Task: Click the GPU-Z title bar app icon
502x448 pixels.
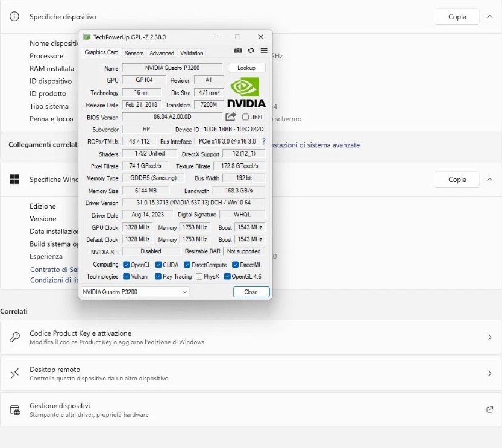Action: 86,37
